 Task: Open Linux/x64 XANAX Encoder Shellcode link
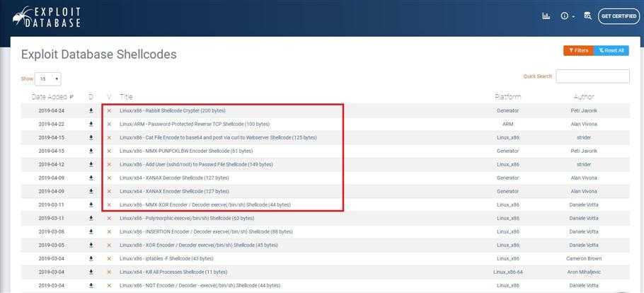tap(174, 191)
